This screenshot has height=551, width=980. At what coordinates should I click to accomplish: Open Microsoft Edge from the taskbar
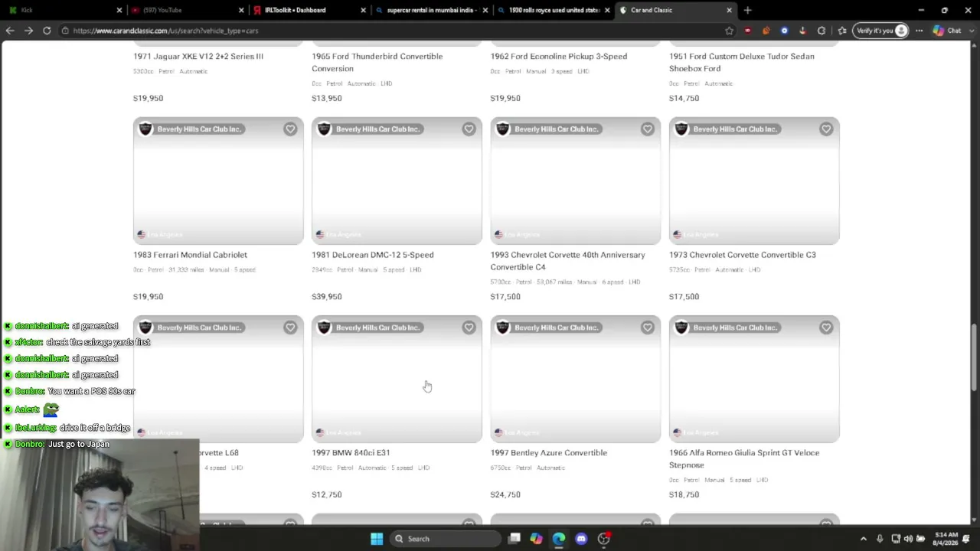[559, 539]
